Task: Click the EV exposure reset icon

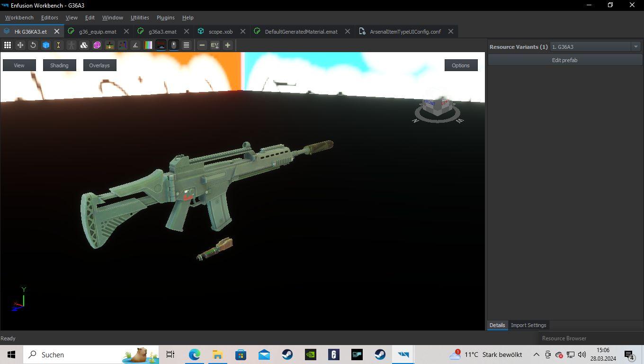Action: 215,45
